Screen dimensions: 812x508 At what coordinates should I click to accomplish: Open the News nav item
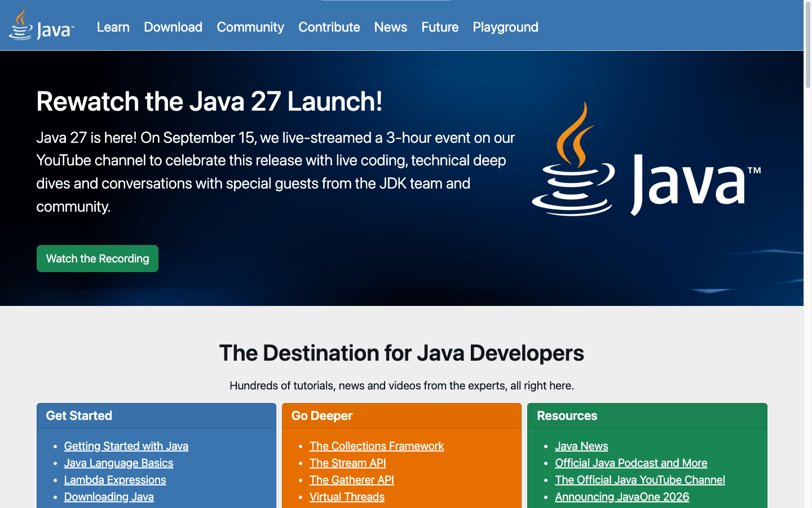tap(391, 27)
